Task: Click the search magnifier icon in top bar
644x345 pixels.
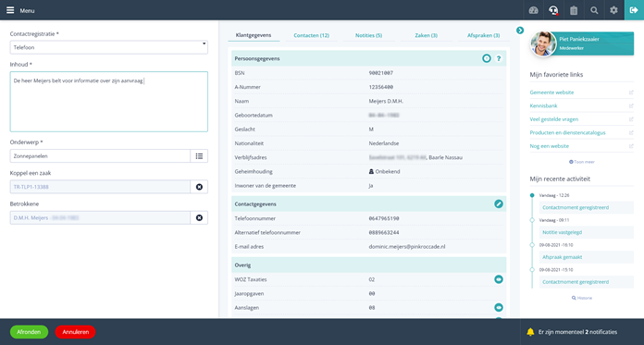Action: click(594, 10)
